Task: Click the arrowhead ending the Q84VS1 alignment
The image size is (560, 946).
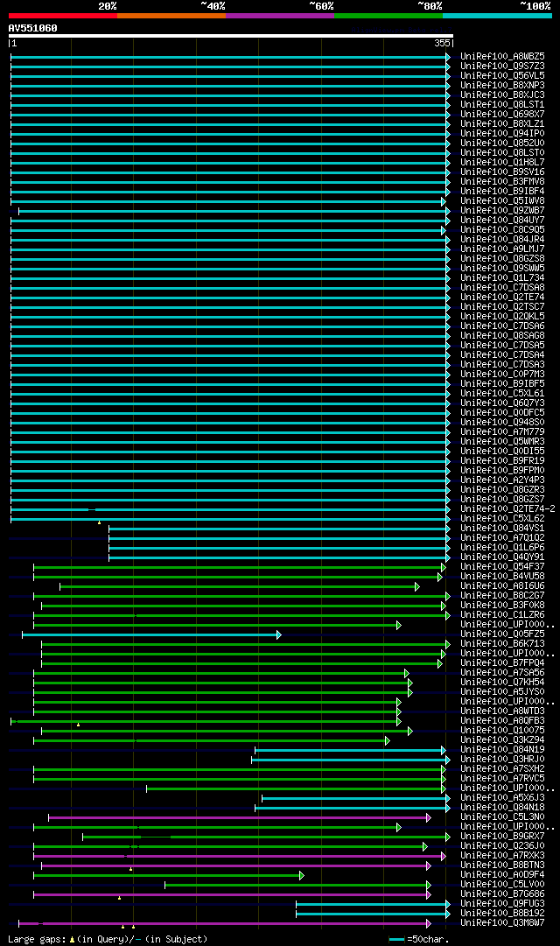Action: 448,529
